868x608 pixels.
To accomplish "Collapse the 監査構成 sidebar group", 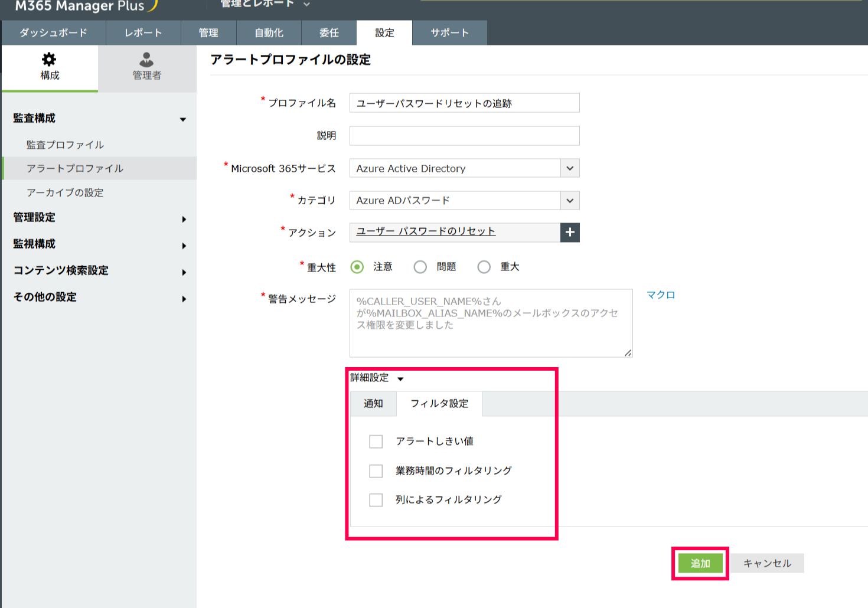I will [99, 119].
